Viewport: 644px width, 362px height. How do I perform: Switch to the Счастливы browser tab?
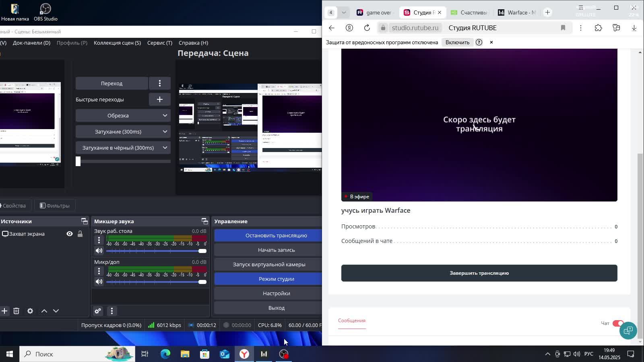469,12
